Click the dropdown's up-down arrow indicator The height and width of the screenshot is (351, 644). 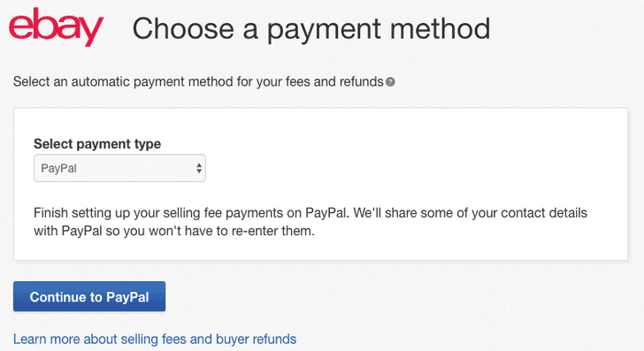199,168
